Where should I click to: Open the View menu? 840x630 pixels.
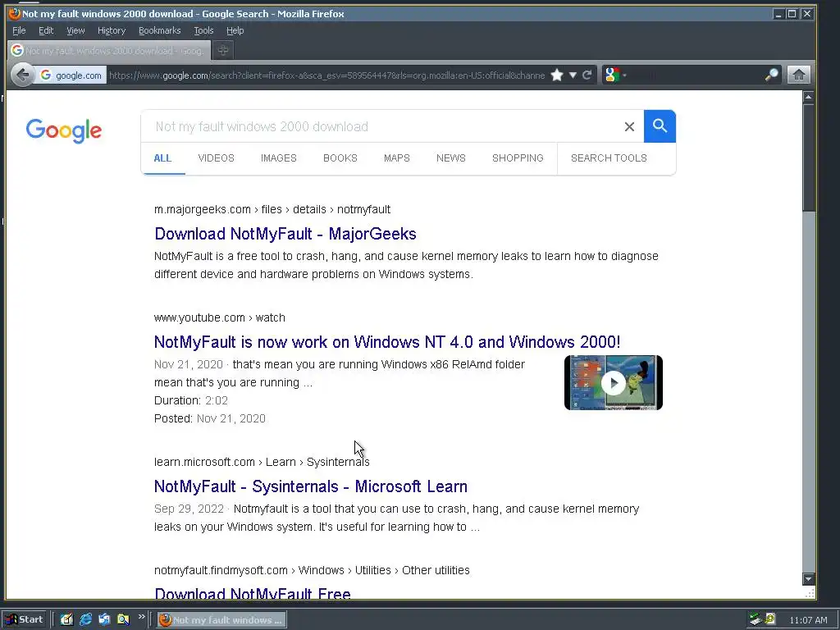click(75, 30)
